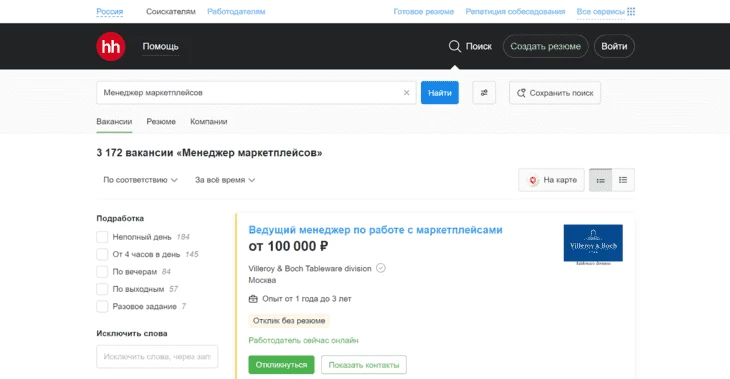
Task: Open the Компании tab
Action: pos(209,122)
